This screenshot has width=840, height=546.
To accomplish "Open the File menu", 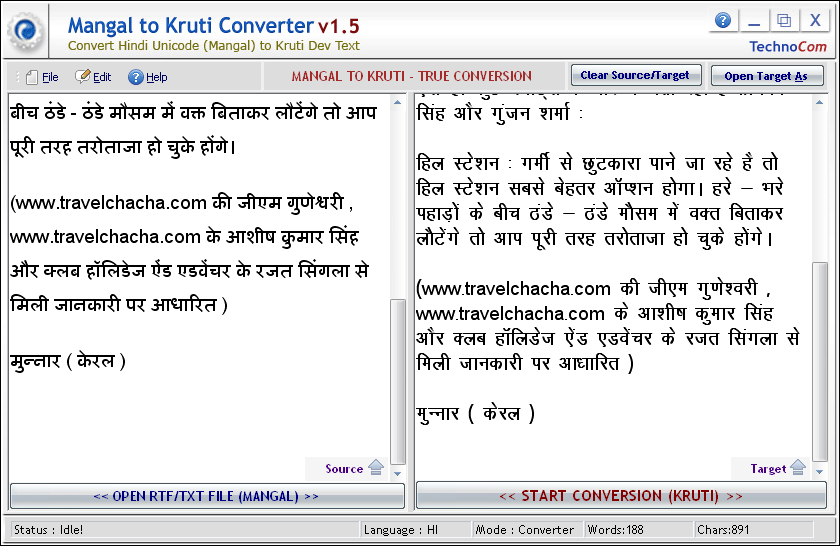I will click(x=42, y=77).
